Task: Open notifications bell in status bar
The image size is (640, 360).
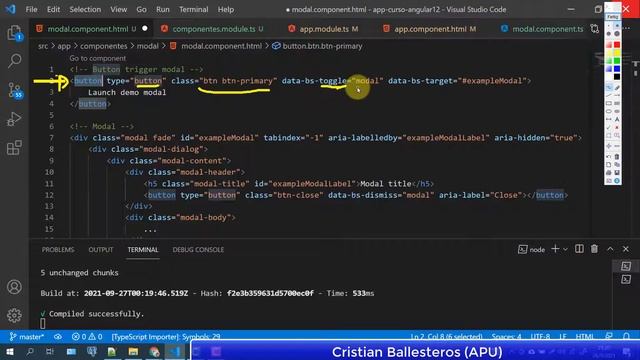Action: (x=626, y=337)
